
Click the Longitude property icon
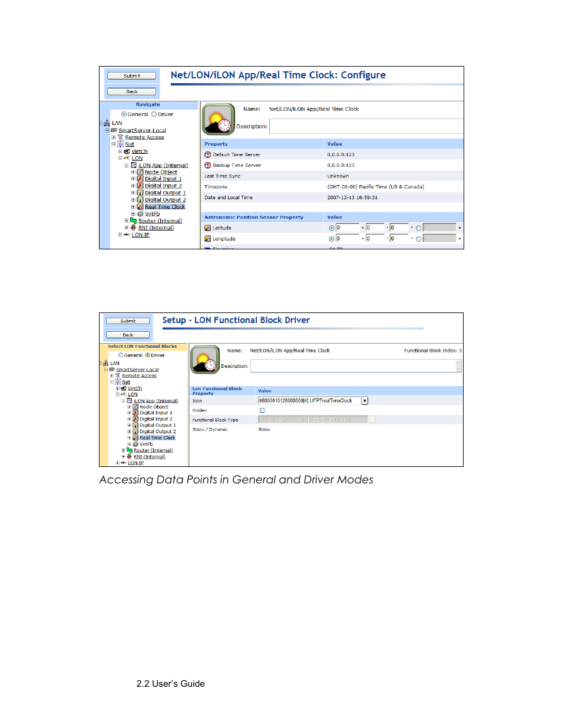point(207,239)
